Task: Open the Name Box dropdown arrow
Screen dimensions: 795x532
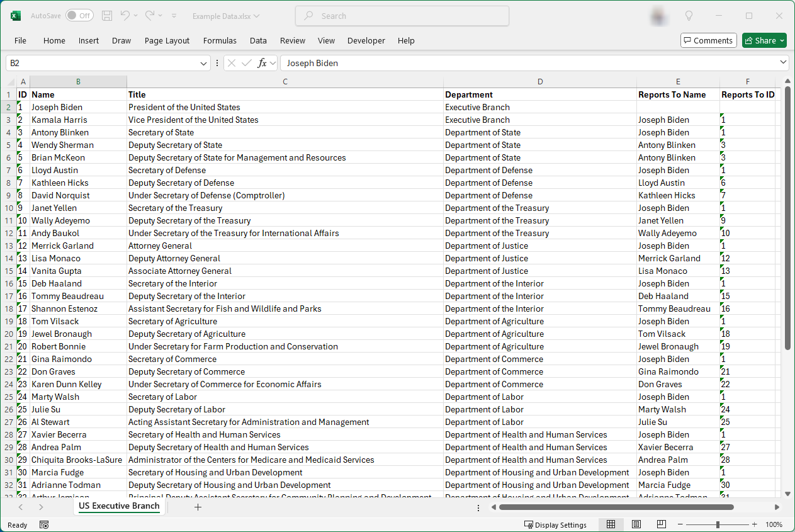Action: click(204, 63)
